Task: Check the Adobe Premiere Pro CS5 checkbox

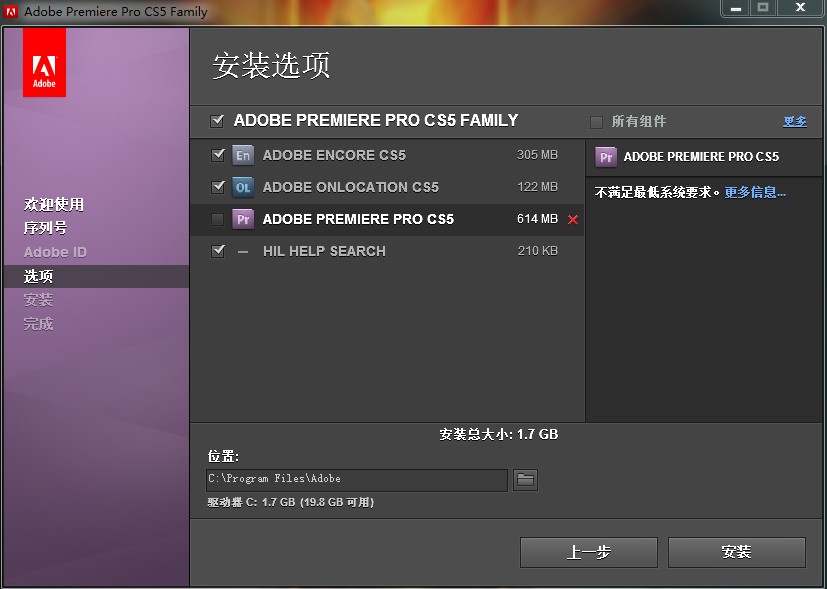Action: coord(217,219)
